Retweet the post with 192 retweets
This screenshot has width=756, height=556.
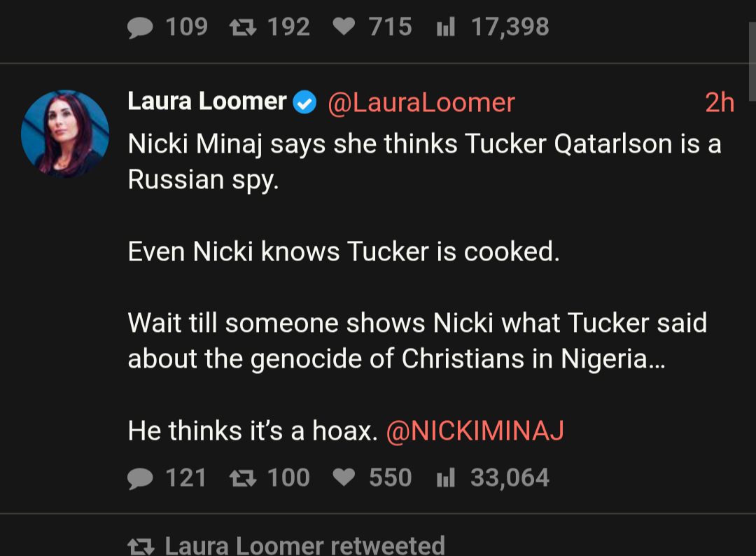click(x=242, y=27)
